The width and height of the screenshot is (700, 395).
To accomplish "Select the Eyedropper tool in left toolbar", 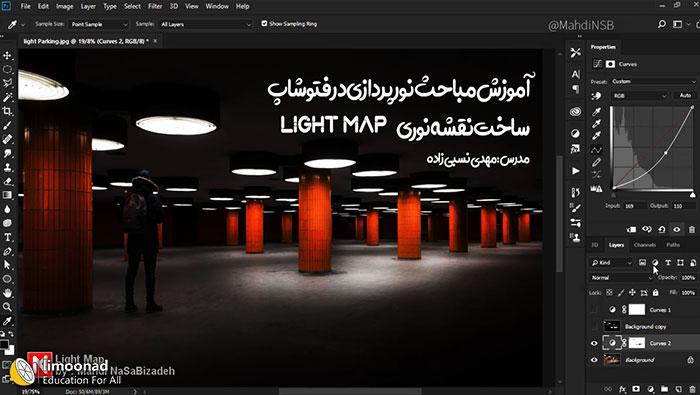I will pyautogui.click(x=8, y=321).
